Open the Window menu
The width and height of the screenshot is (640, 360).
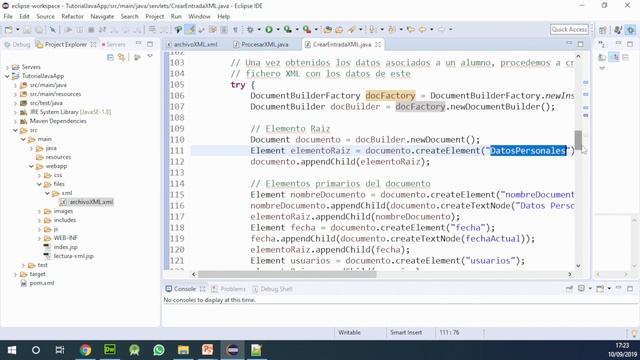(199, 16)
